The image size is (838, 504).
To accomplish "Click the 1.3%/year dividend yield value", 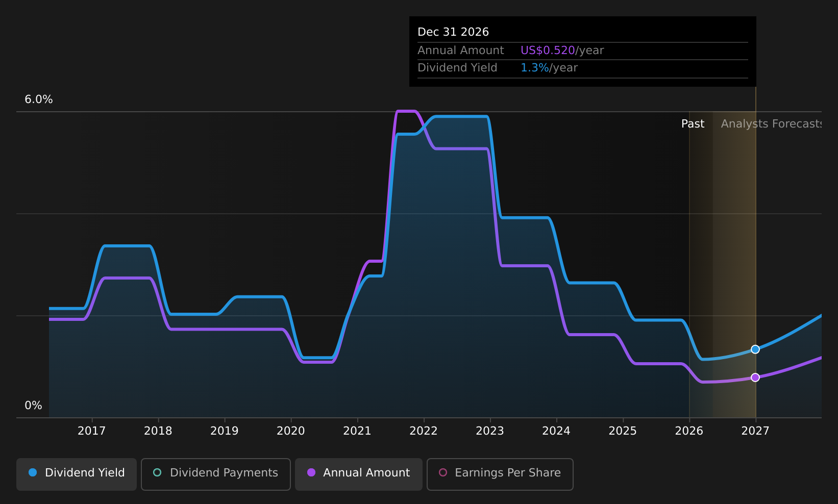I will 549,68.
